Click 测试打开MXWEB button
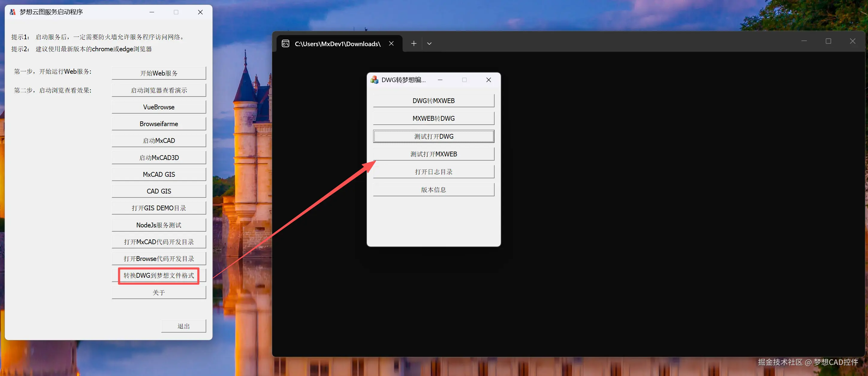This screenshot has height=376, width=868. pos(433,154)
